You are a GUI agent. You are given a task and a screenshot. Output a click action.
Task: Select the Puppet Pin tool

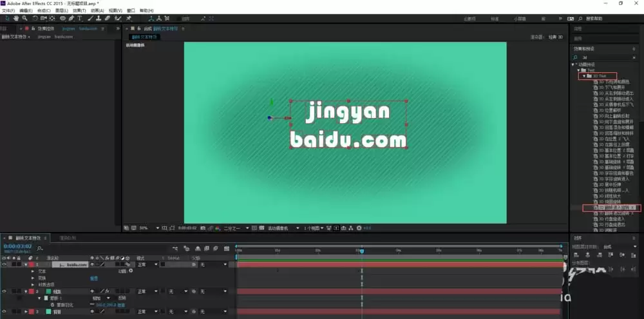[129, 19]
